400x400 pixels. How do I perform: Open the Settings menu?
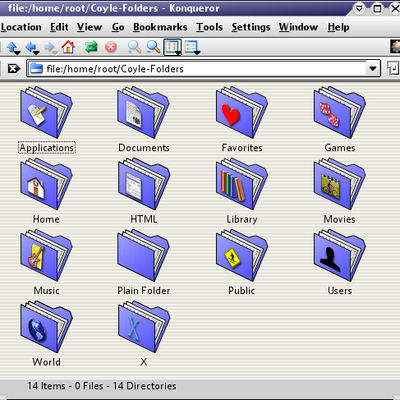pyautogui.click(x=251, y=27)
